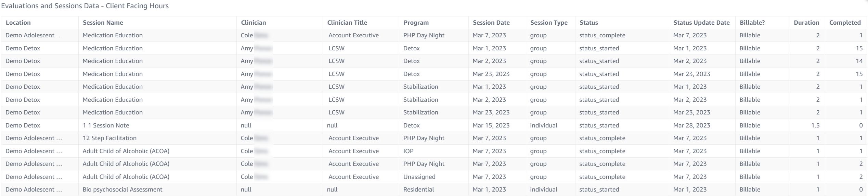Click the Status column header

(588, 23)
